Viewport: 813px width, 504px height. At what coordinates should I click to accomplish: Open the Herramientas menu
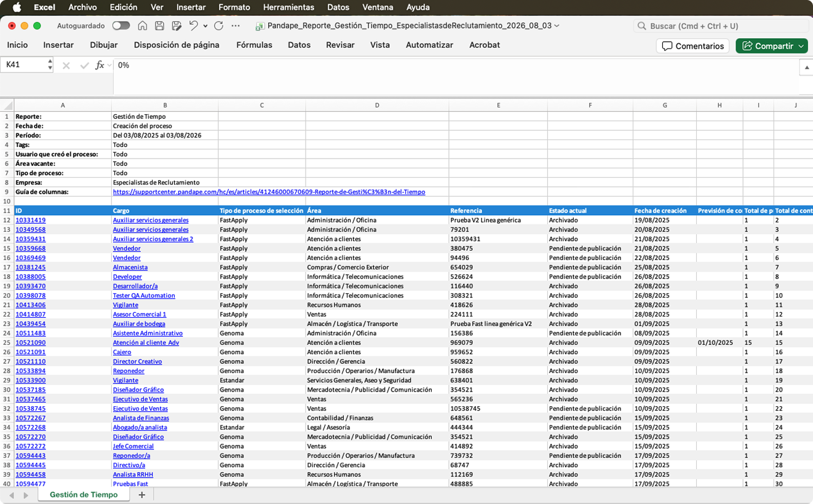(288, 7)
